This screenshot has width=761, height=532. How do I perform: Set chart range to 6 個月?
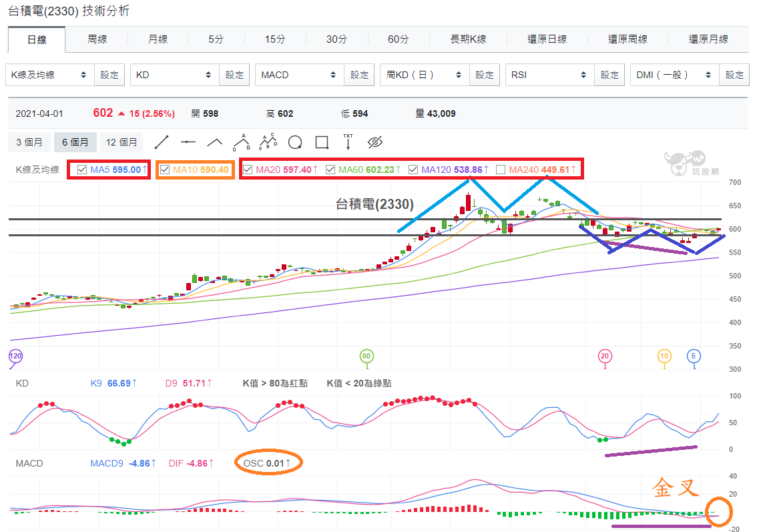click(75, 142)
